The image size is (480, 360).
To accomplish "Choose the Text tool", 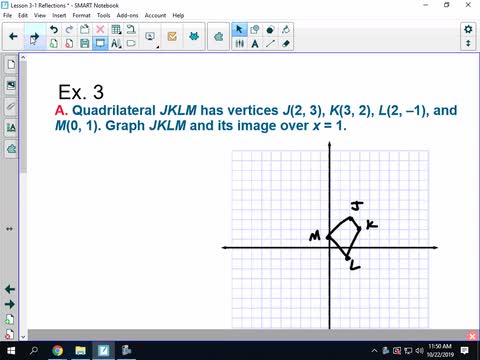I will coord(255,43).
